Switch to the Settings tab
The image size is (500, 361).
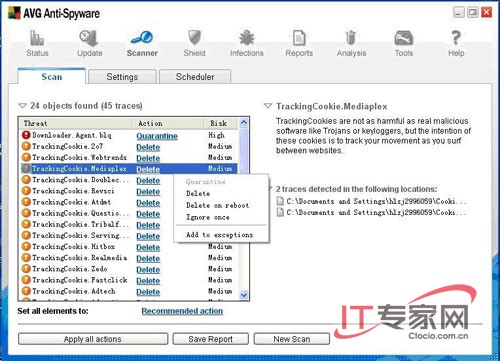[x=122, y=77]
